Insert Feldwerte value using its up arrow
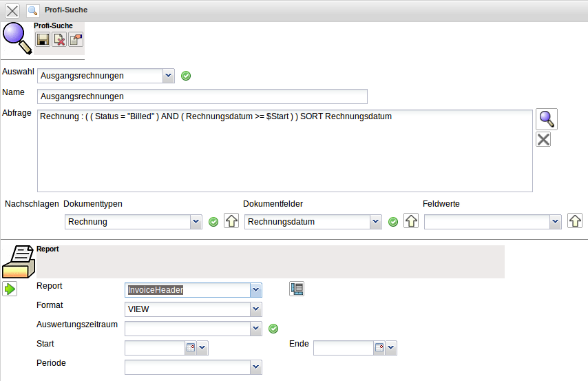The image size is (588, 381). click(x=575, y=221)
